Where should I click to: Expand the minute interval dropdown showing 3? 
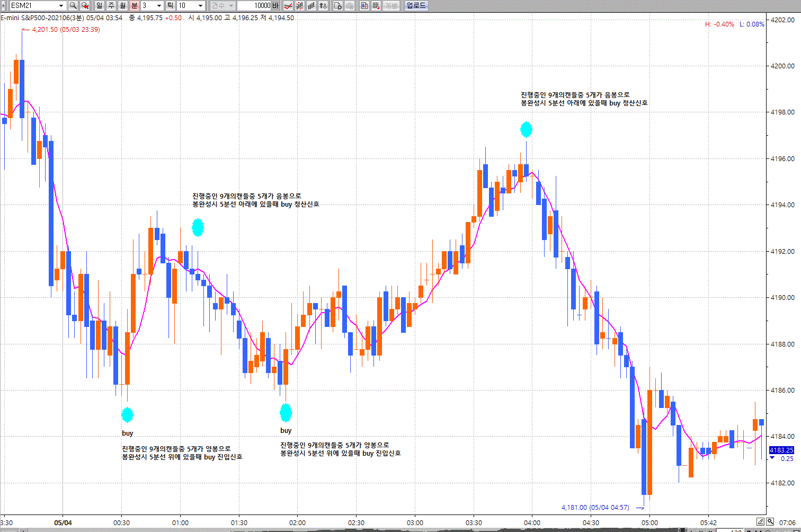point(159,5)
